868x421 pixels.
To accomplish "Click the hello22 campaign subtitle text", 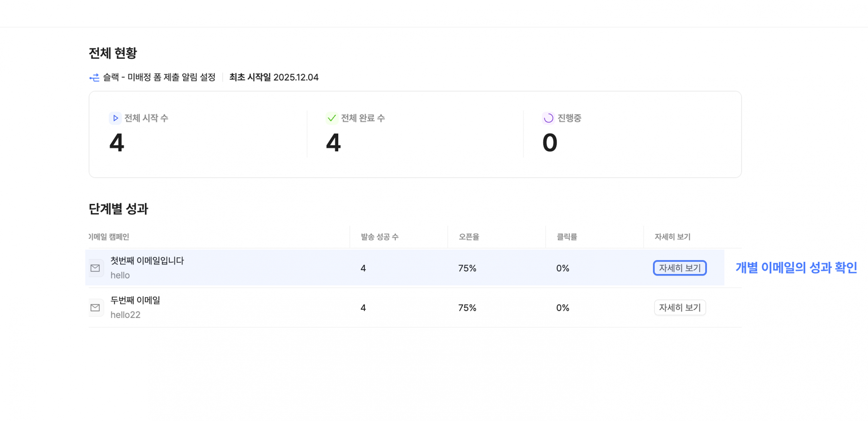I will point(125,314).
